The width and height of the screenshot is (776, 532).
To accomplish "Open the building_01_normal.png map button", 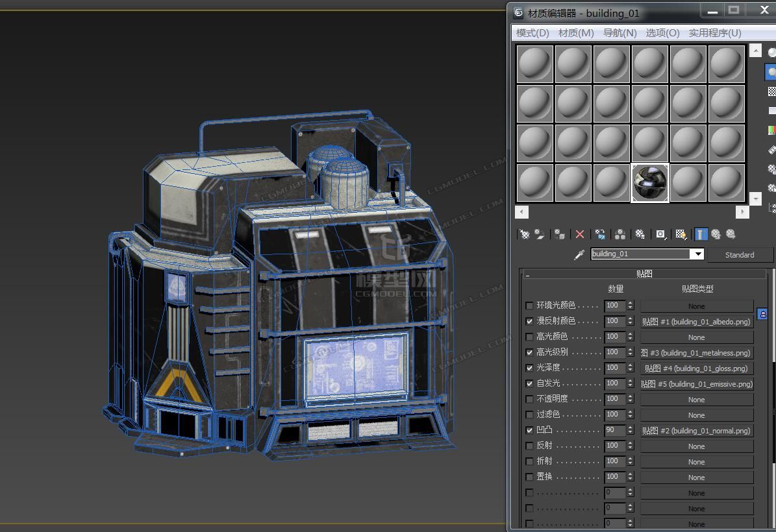I will (697, 431).
